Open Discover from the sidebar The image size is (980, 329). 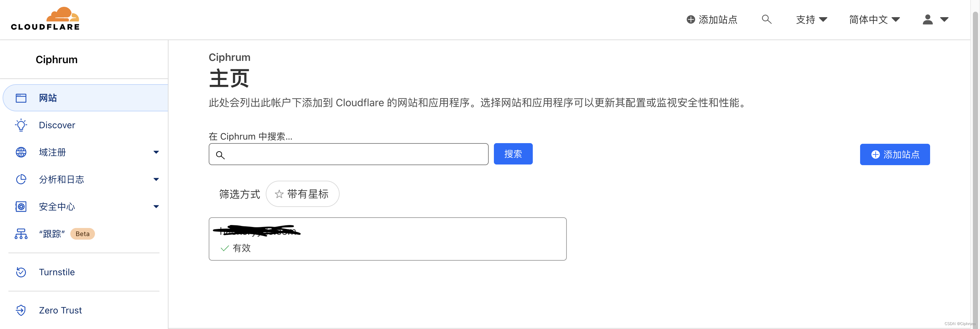pos(57,125)
